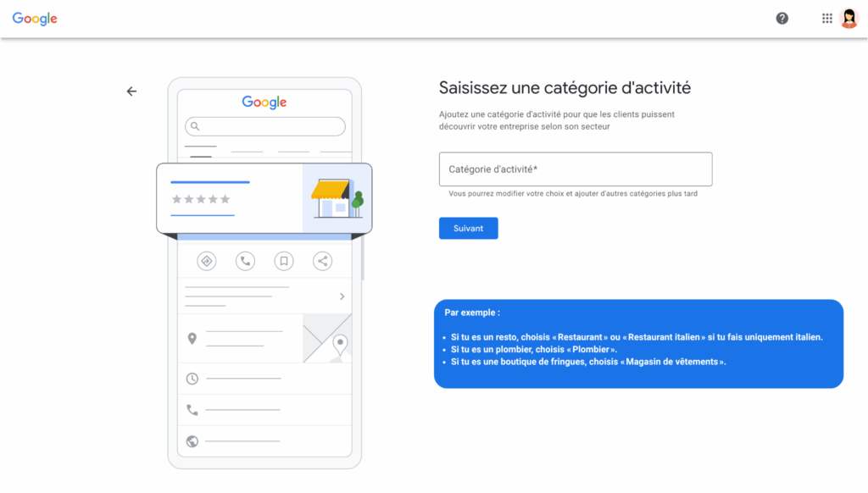This screenshot has width=868, height=493.
Task: Open the account menu via the profile avatar
Action: pyautogui.click(x=850, y=18)
